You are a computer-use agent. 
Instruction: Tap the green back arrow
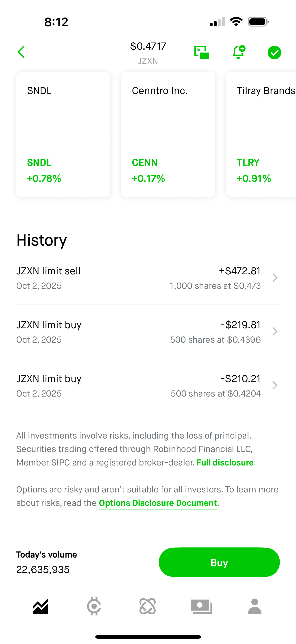pyautogui.click(x=21, y=52)
